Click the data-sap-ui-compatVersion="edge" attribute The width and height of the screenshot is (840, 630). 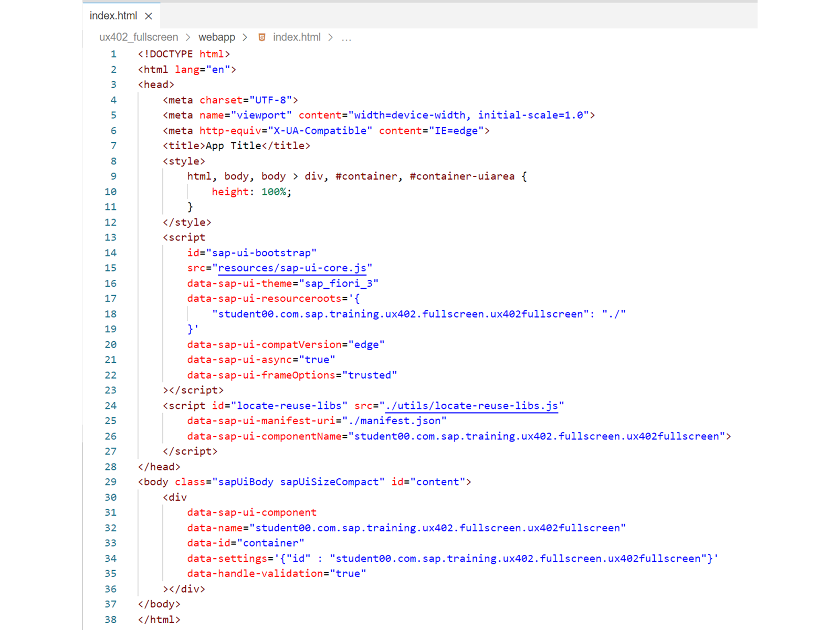coord(286,344)
